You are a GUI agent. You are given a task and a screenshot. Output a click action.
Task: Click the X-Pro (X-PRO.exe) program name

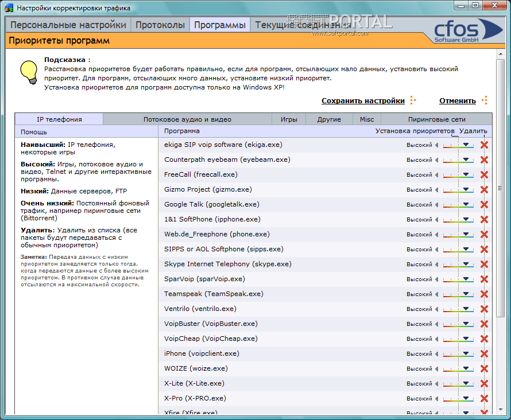[195, 398]
